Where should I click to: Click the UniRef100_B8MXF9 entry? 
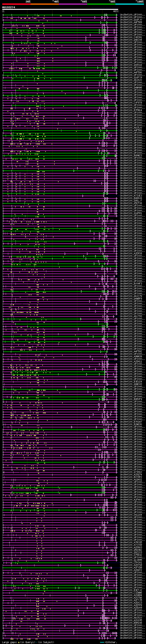click(131, 399)
